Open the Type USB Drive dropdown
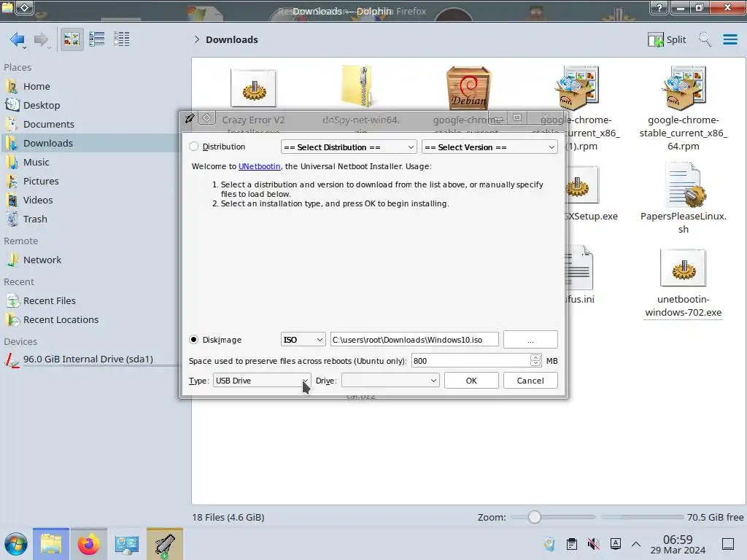 click(x=262, y=381)
